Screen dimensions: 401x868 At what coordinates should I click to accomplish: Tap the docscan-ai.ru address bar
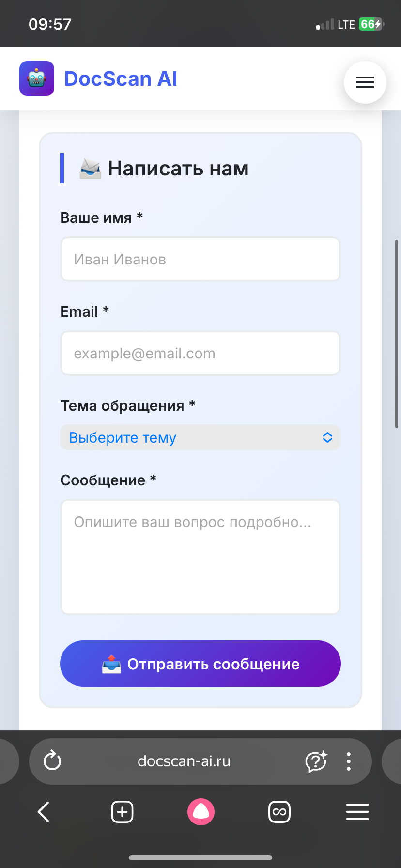[184, 761]
